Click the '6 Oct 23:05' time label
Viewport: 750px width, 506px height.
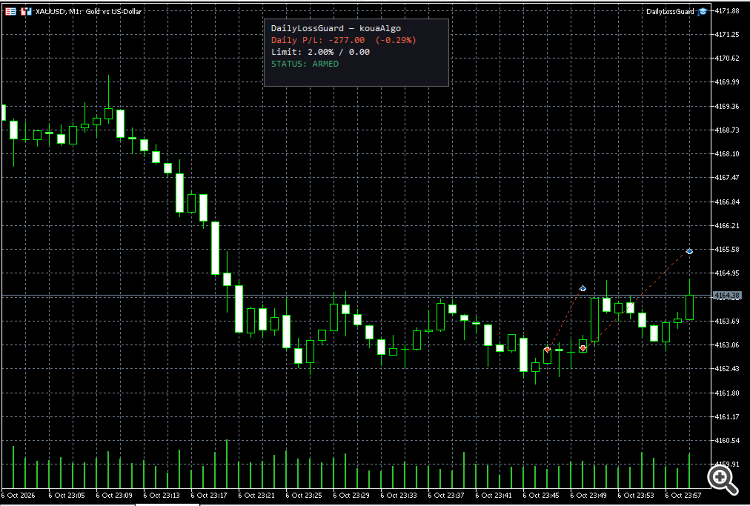point(66,495)
